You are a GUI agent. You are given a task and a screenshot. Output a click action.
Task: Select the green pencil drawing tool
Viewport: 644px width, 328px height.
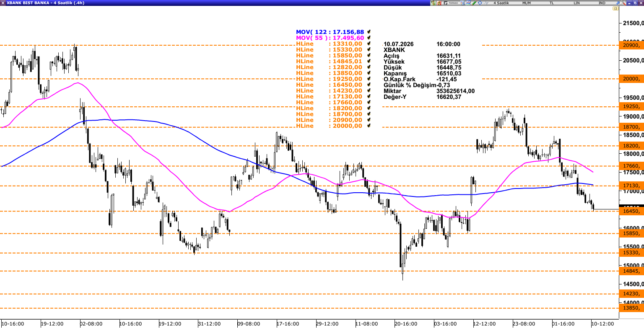[x=474, y=3]
